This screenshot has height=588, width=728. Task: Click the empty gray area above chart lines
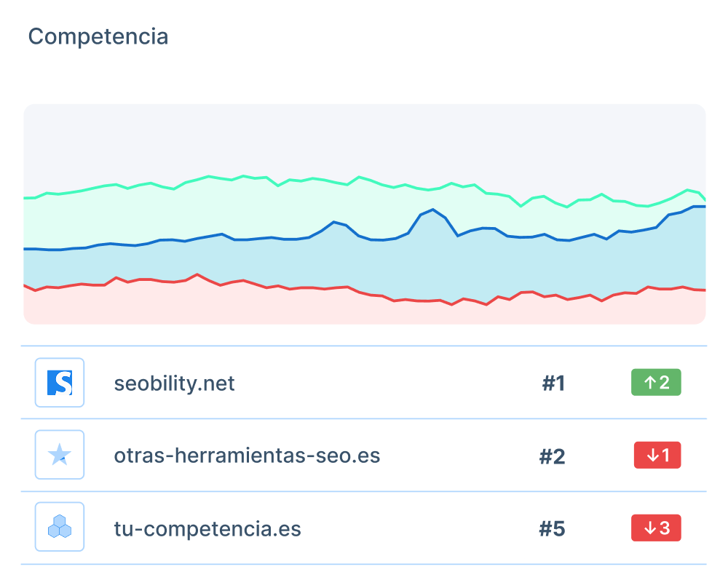tap(364, 138)
